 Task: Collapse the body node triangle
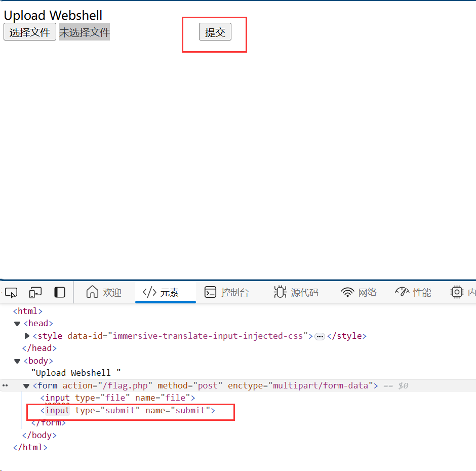tap(17, 361)
